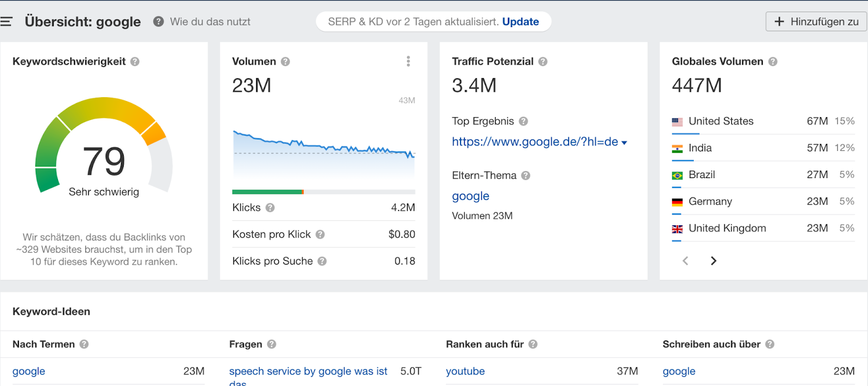Screen dimensions: 868x386
Task: Click the Brazil volume '27M'
Action: (x=817, y=175)
